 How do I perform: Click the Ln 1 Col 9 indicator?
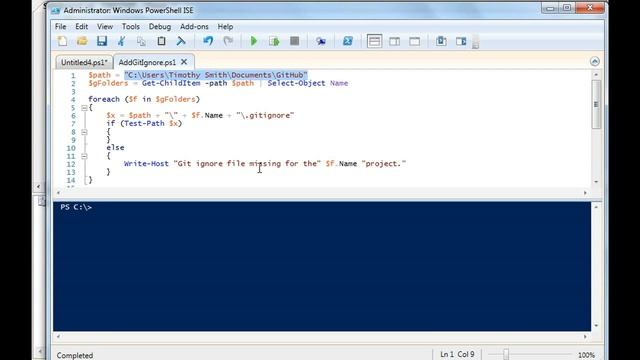[x=457, y=354]
